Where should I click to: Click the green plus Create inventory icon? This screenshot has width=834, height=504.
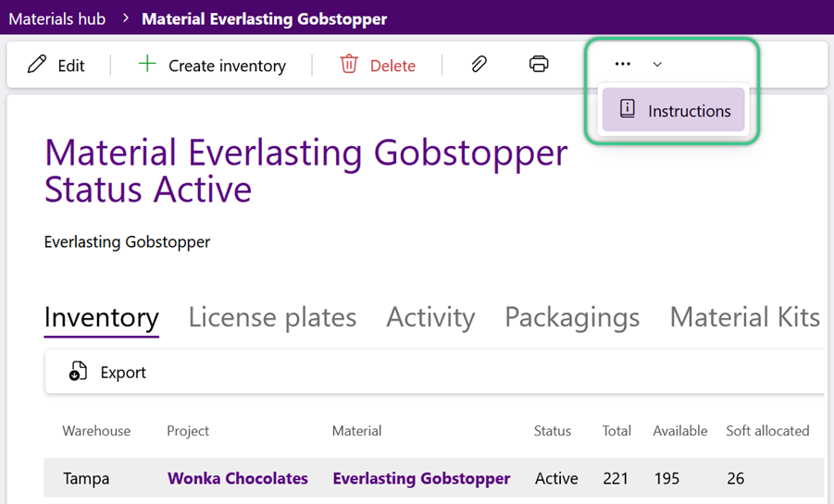(147, 64)
